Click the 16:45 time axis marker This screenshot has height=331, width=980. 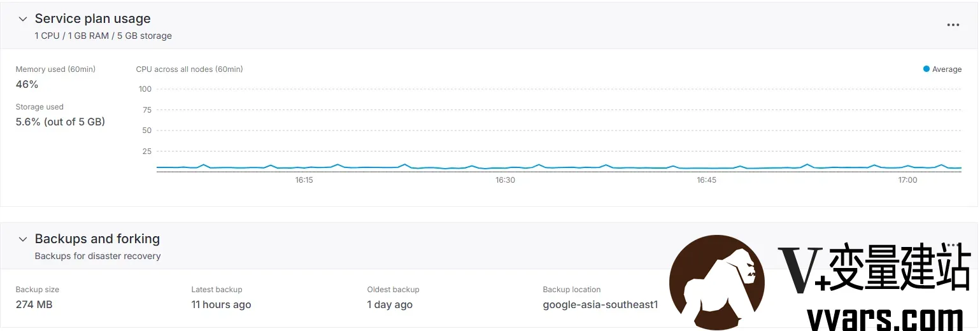pos(706,180)
